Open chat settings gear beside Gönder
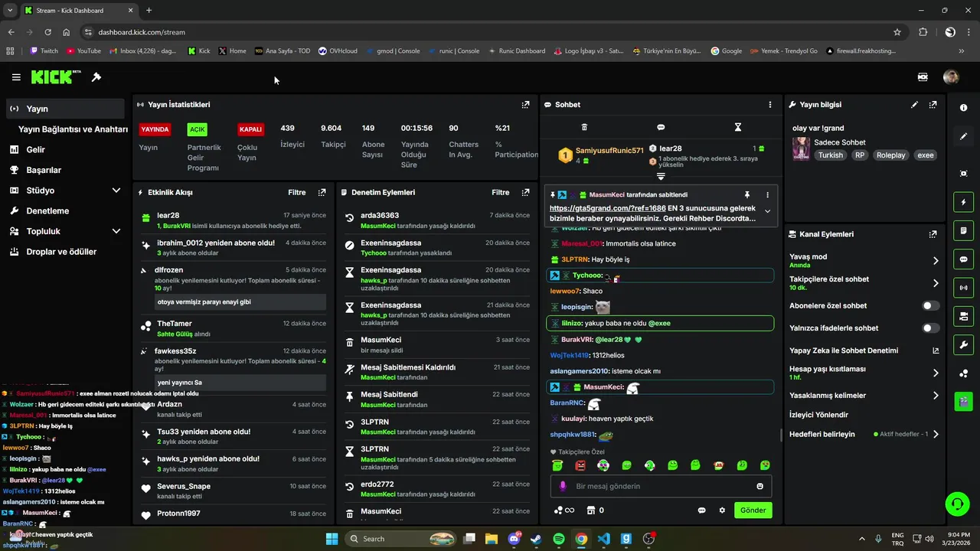The width and height of the screenshot is (980, 551). tap(722, 510)
